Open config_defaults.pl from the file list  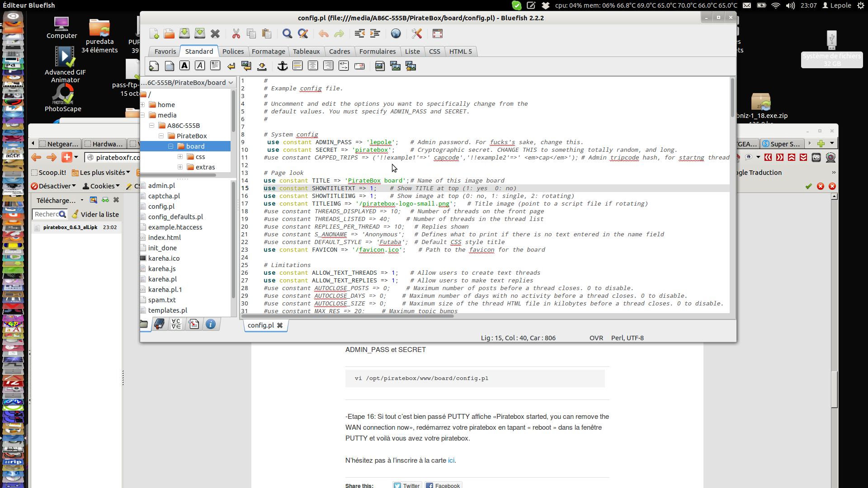pyautogui.click(x=175, y=217)
